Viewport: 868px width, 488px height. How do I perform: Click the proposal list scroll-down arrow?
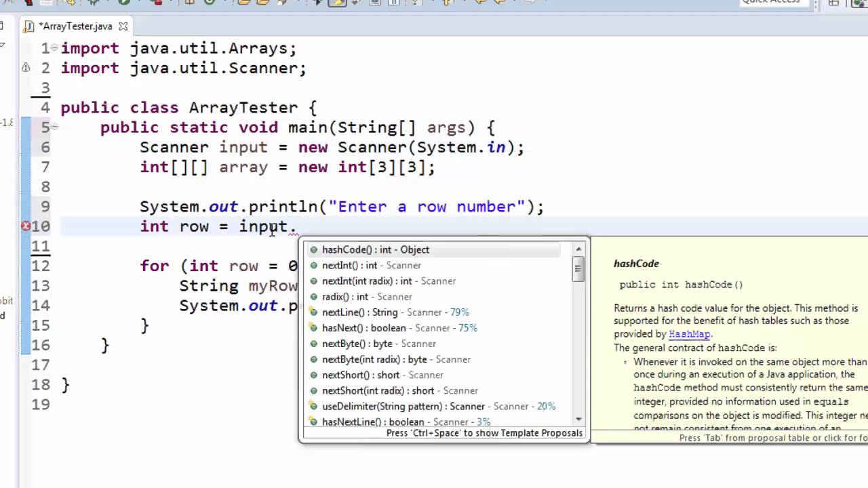pos(578,420)
